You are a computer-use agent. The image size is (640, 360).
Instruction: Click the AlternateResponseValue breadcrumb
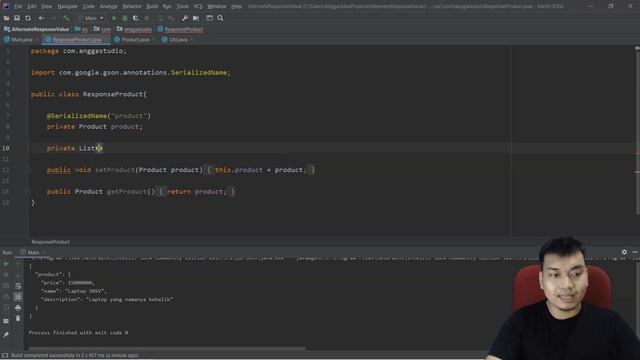click(36, 29)
